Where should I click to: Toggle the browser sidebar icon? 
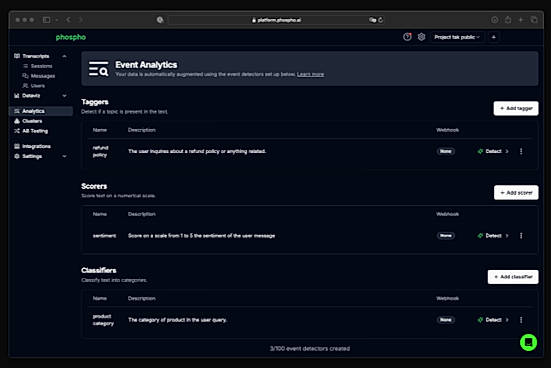(46, 20)
